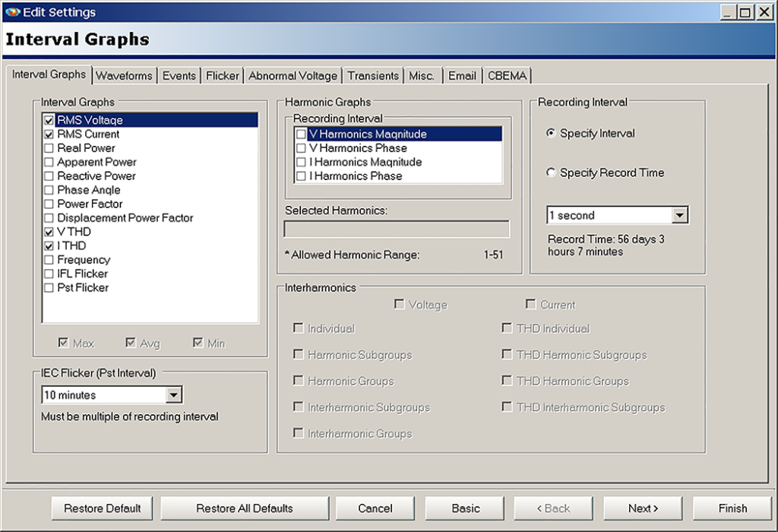The image size is (778, 532).
Task: Toggle the Pst Flicker checkbox
Action: [49, 287]
